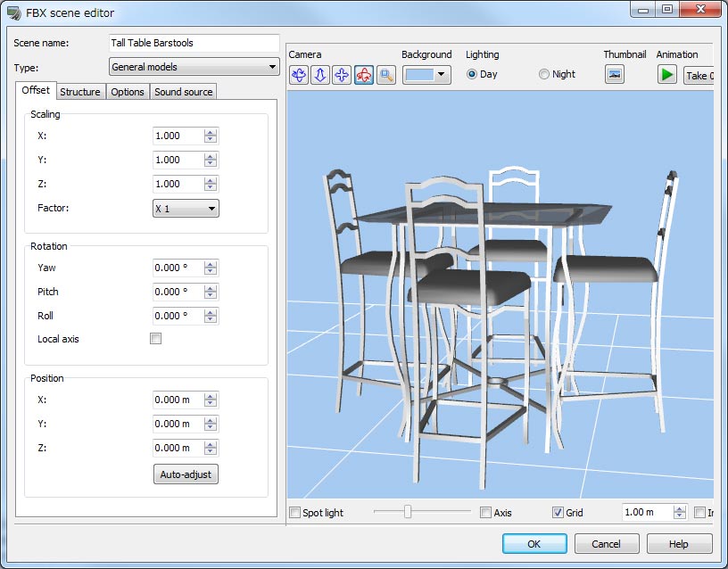Expand the scaling Factor dropdown
The height and width of the screenshot is (569, 728).
186,209
